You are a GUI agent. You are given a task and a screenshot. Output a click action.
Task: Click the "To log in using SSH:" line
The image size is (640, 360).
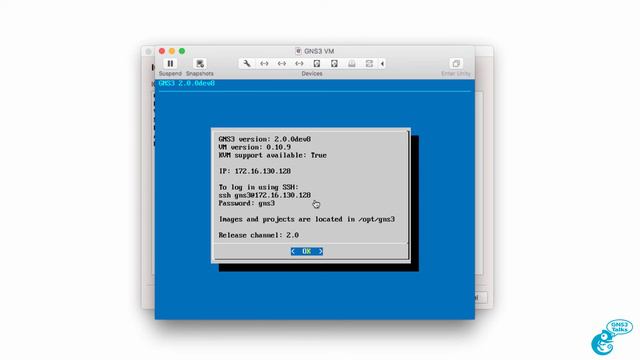[258, 187]
